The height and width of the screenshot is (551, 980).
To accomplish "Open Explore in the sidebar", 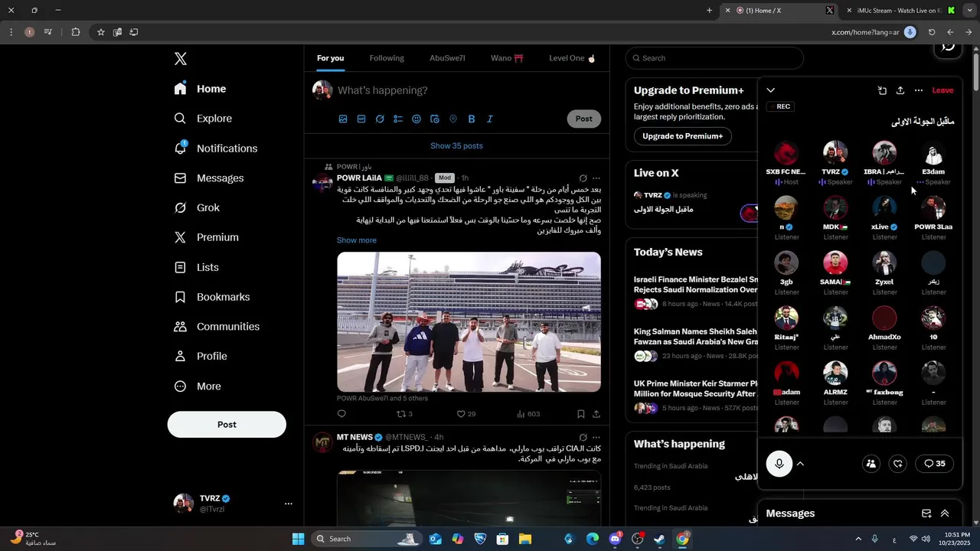I will point(203,119).
